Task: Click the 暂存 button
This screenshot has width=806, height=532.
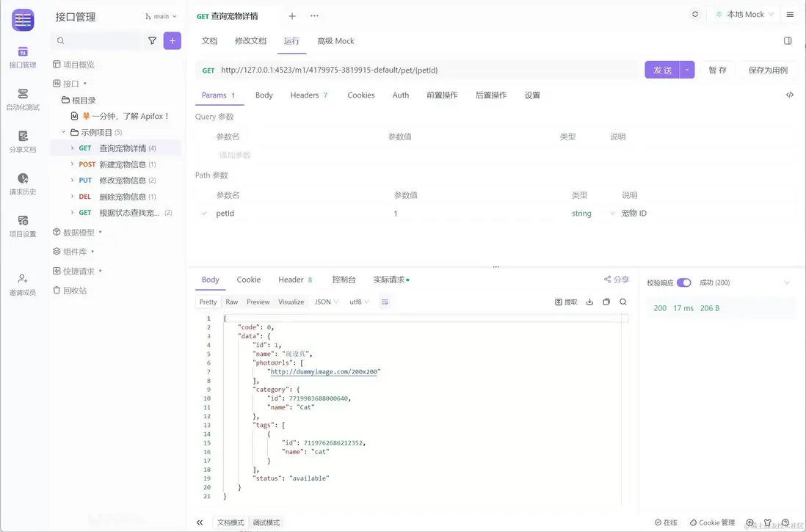Action: coord(718,70)
